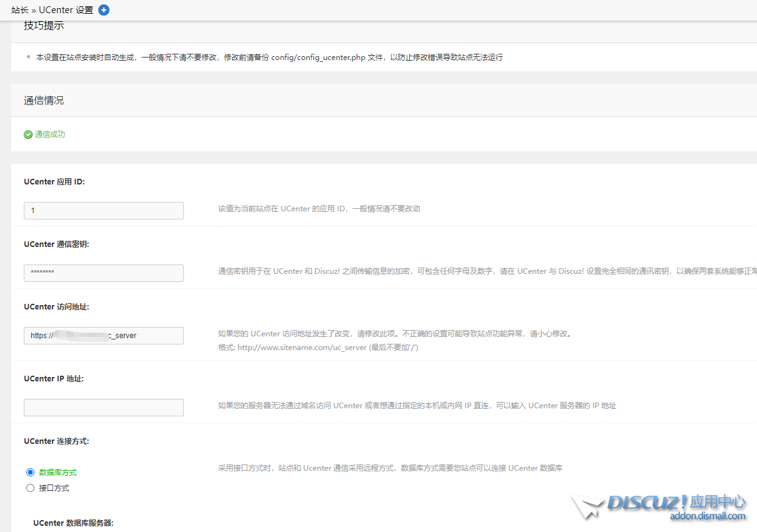The height and width of the screenshot is (532, 757).
Task: Select the 接口方式 radio button
Action: click(x=30, y=488)
